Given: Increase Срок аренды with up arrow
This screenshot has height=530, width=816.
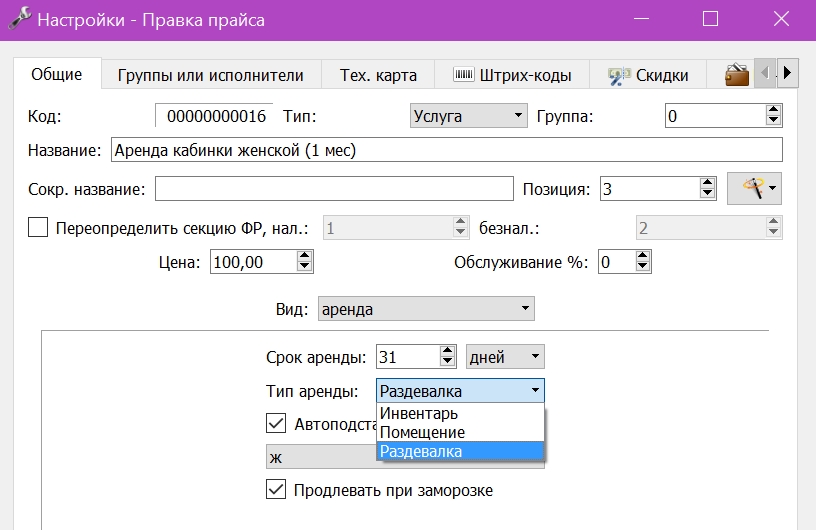Looking at the screenshot, I should coord(448,351).
